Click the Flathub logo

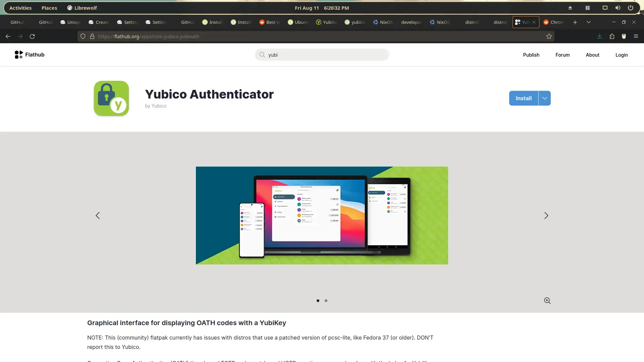coord(30,55)
